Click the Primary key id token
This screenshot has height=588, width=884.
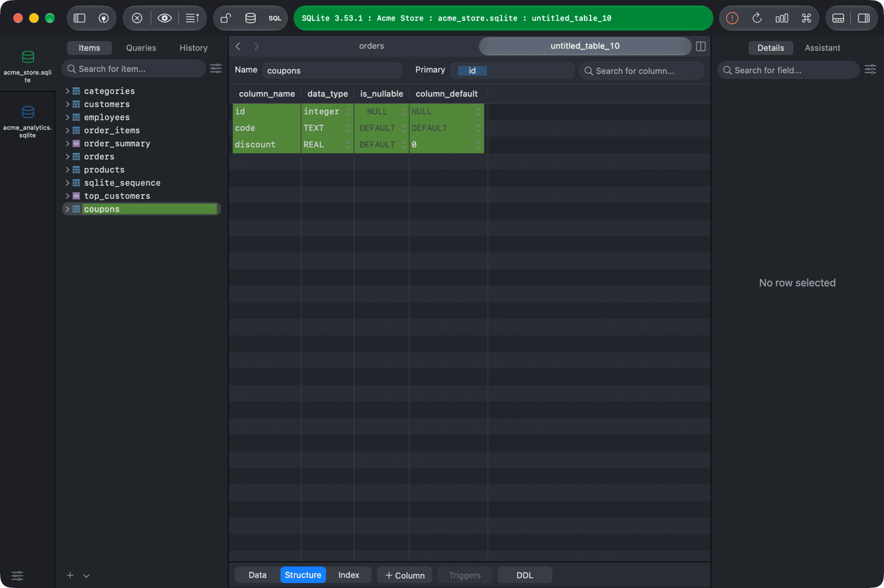[x=472, y=71]
